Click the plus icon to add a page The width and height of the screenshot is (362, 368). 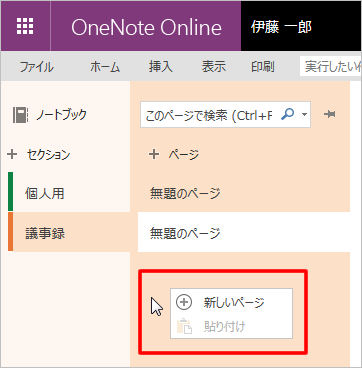(154, 154)
